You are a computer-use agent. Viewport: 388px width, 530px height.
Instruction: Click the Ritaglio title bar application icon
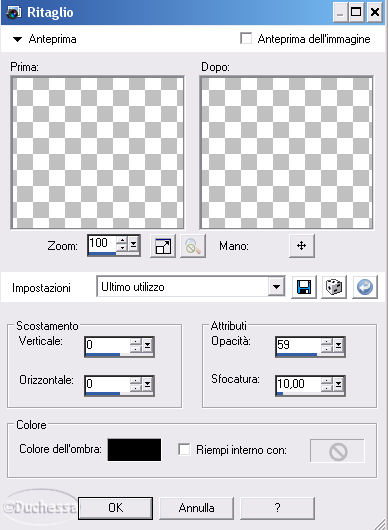pos(14,13)
